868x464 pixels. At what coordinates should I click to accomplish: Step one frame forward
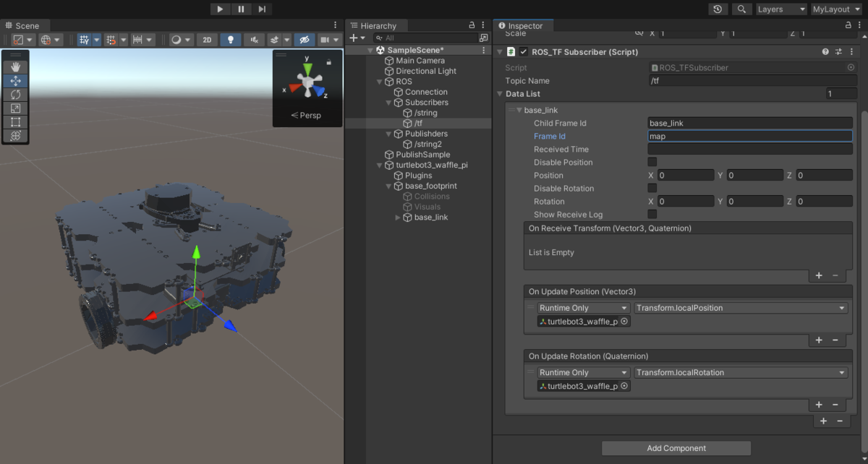coord(262,9)
